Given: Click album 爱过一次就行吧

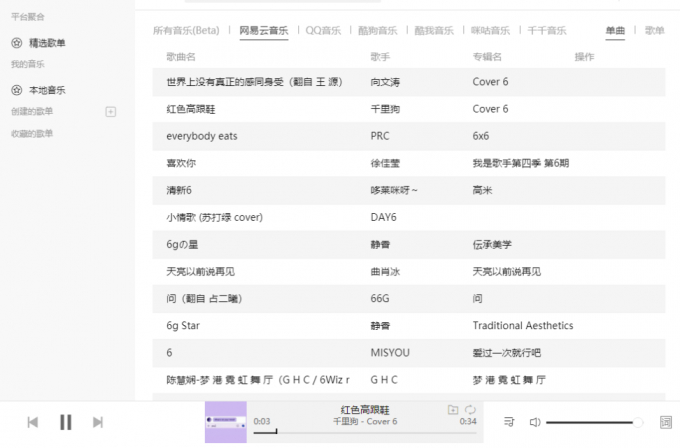Looking at the screenshot, I should point(507,353).
